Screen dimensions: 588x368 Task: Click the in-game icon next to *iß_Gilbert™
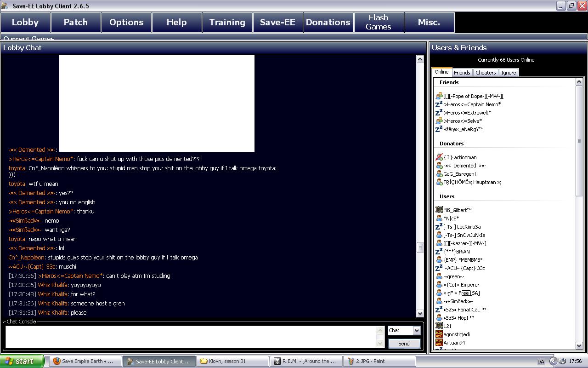point(439,210)
